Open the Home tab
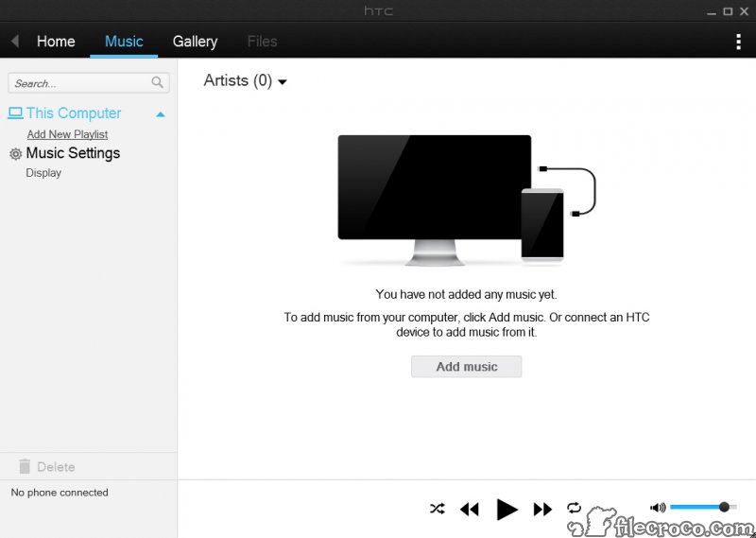This screenshot has width=756, height=538. coord(56,42)
